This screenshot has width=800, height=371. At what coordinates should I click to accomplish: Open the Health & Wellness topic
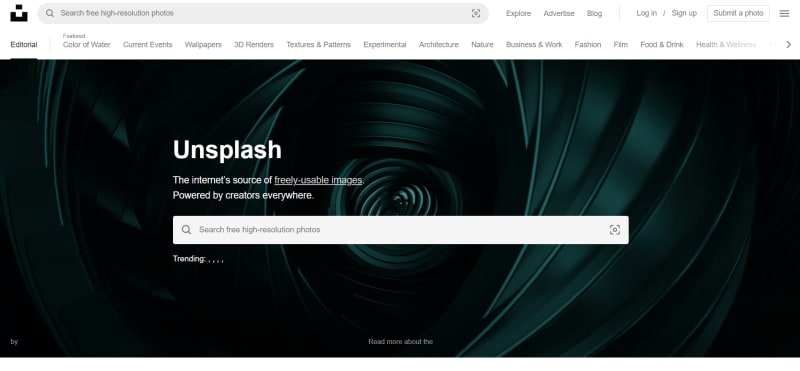tap(726, 44)
